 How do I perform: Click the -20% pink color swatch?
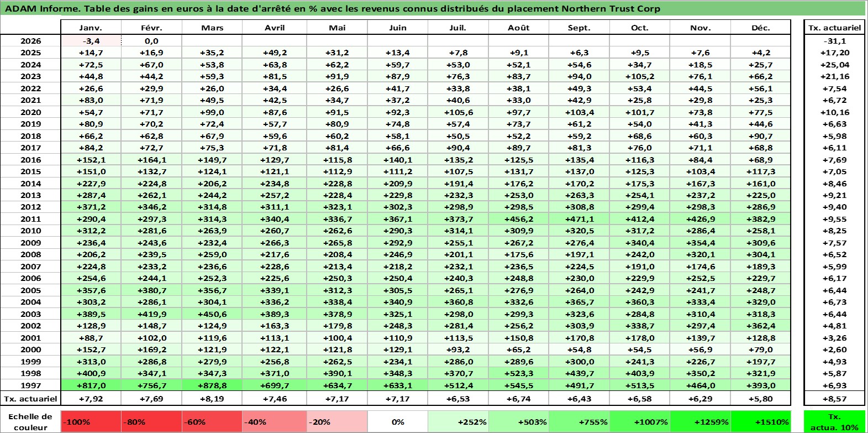point(336,421)
